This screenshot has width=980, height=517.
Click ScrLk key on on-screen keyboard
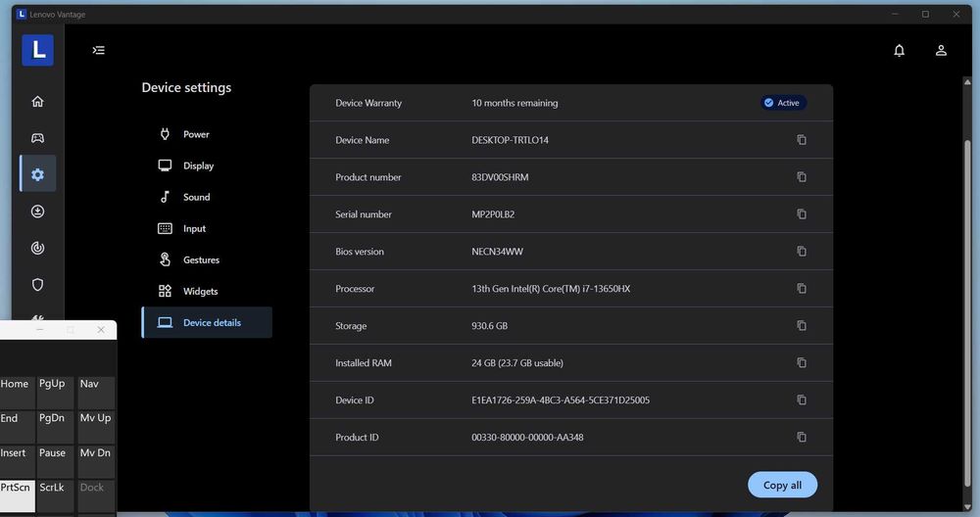point(55,495)
